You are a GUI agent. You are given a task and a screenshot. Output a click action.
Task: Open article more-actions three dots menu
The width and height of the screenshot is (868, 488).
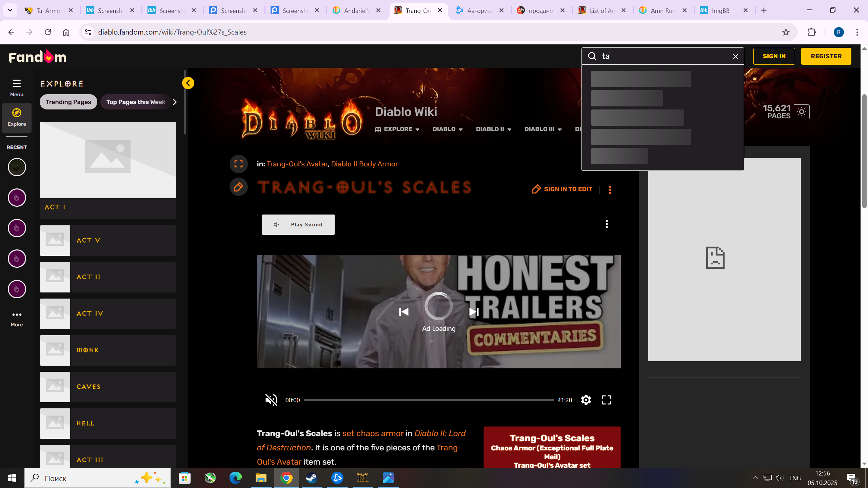click(x=610, y=190)
